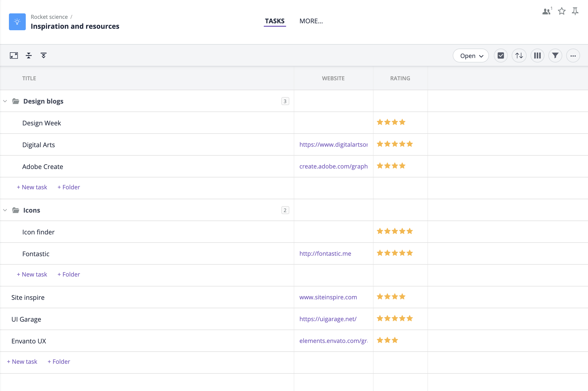The height and width of the screenshot is (391, 588).
Task: Collapse the Icons folder chevron
Action: click(5, 210)
